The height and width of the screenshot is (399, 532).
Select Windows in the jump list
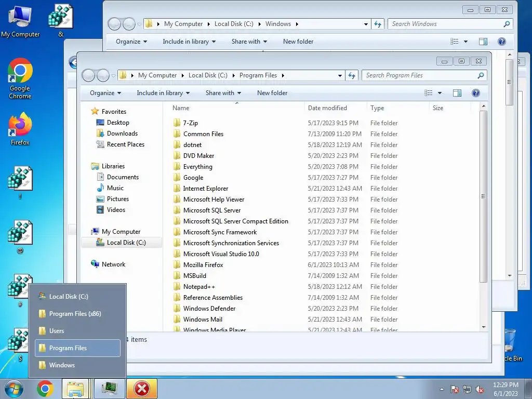click(x=77, y=365)
